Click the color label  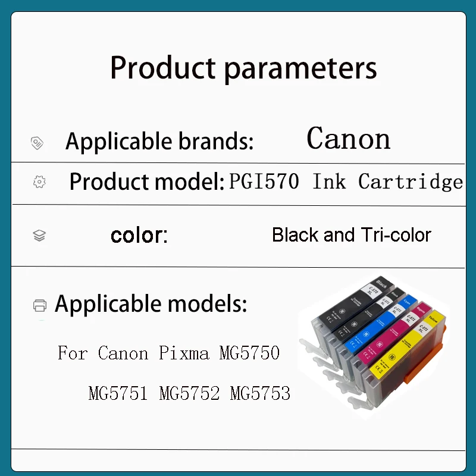tap(139, 236)
